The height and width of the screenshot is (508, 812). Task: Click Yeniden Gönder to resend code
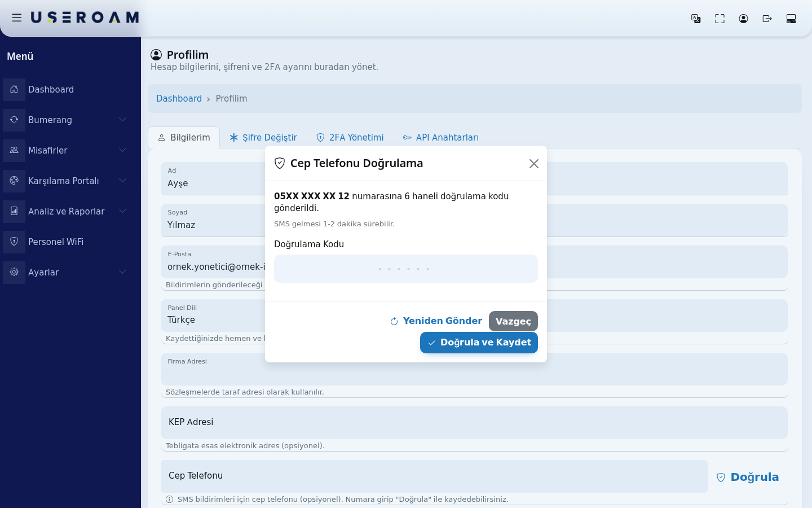tap(436, 321)
